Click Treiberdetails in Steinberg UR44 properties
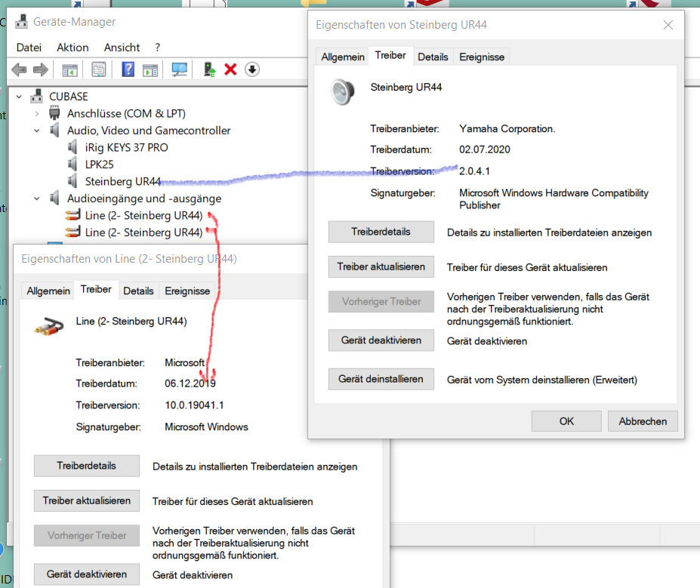This screenshot has width=700, height=588. pos(381,232)
